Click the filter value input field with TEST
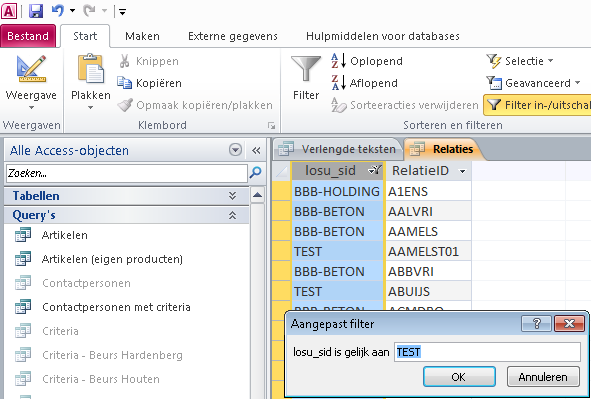Screen dimensions: 591x399 pos(487,352)
